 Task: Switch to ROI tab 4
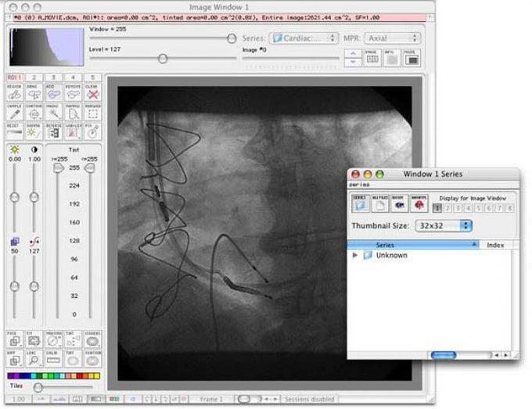[x=73, y=77]
